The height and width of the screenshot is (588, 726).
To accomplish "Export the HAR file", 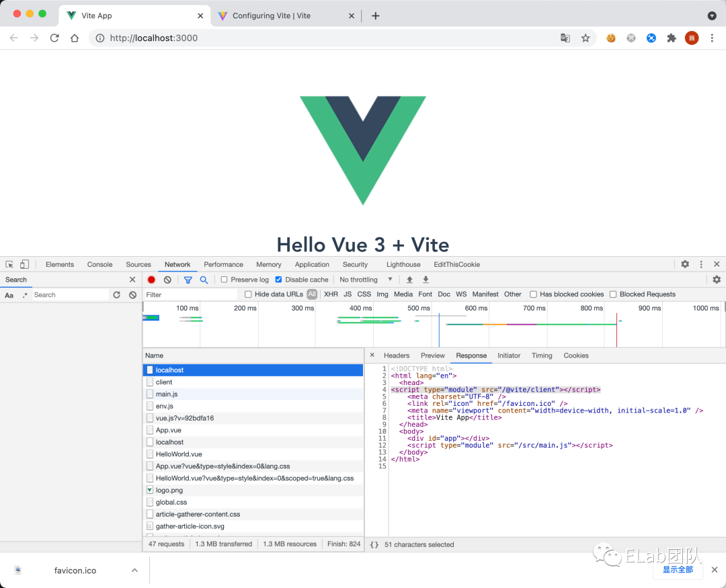I will (426, 280).
